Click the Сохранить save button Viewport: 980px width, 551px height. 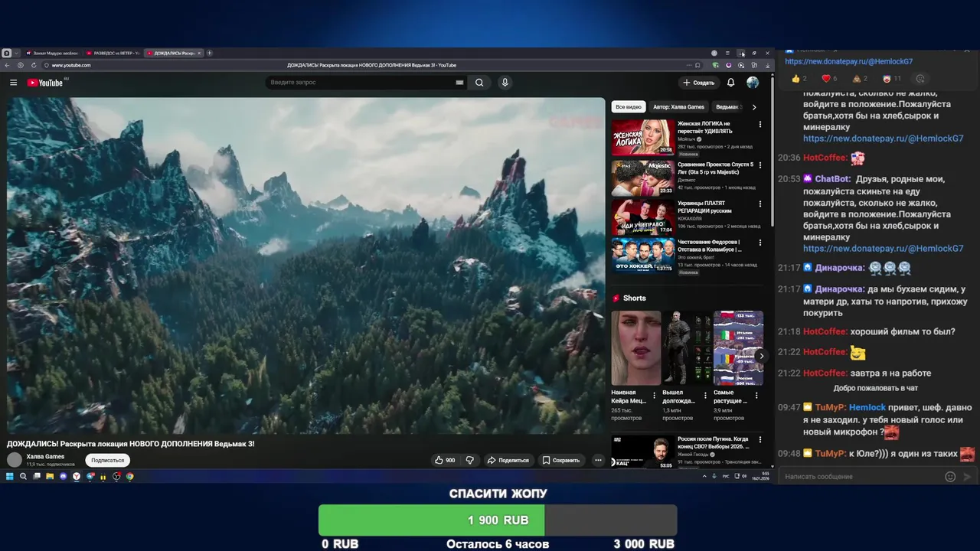561,460
